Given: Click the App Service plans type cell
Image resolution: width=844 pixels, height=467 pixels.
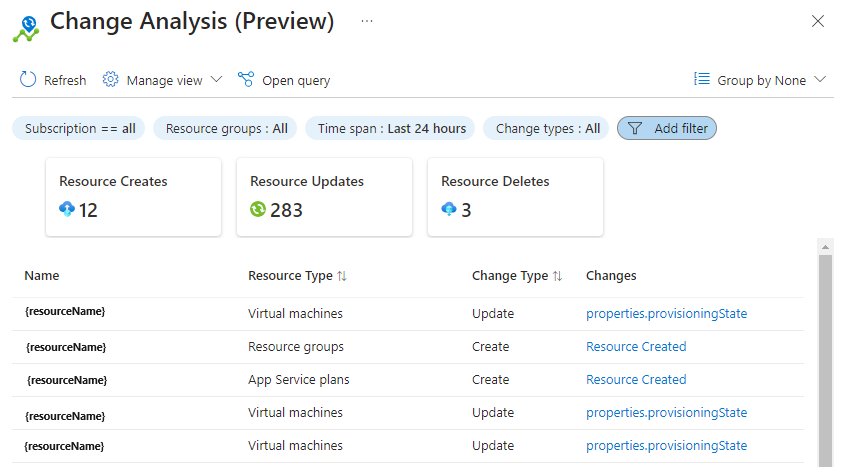Looking at the screenshot, I should pos(299,380).
